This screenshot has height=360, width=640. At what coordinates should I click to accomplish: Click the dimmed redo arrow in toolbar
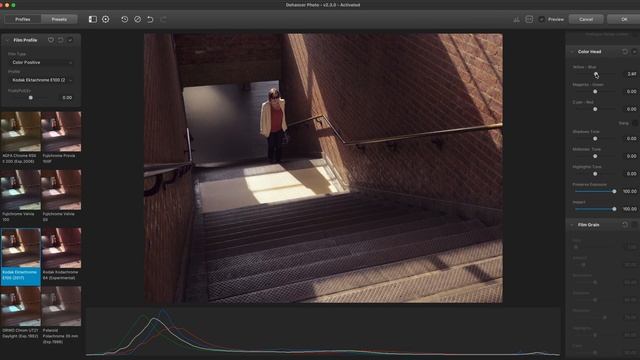coord(163,19)
